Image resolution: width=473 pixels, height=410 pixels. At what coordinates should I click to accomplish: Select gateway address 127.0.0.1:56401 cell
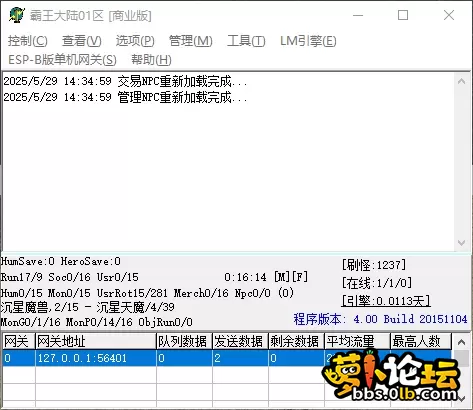96,358
